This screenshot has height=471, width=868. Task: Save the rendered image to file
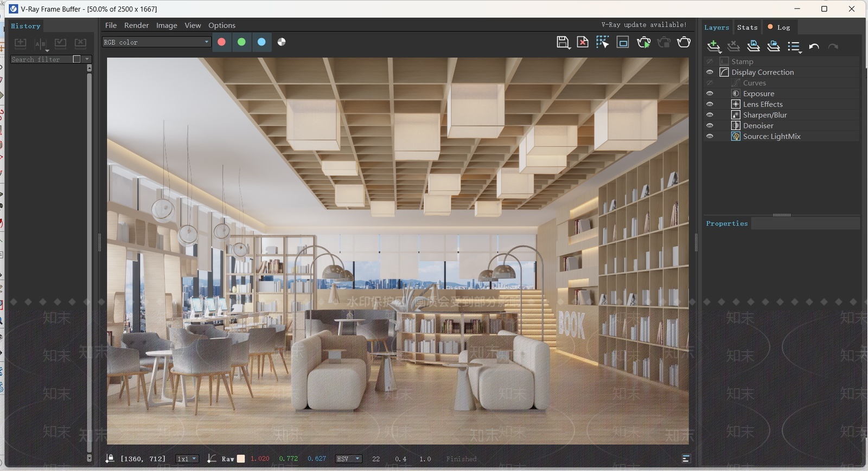(x=563, y=42)
